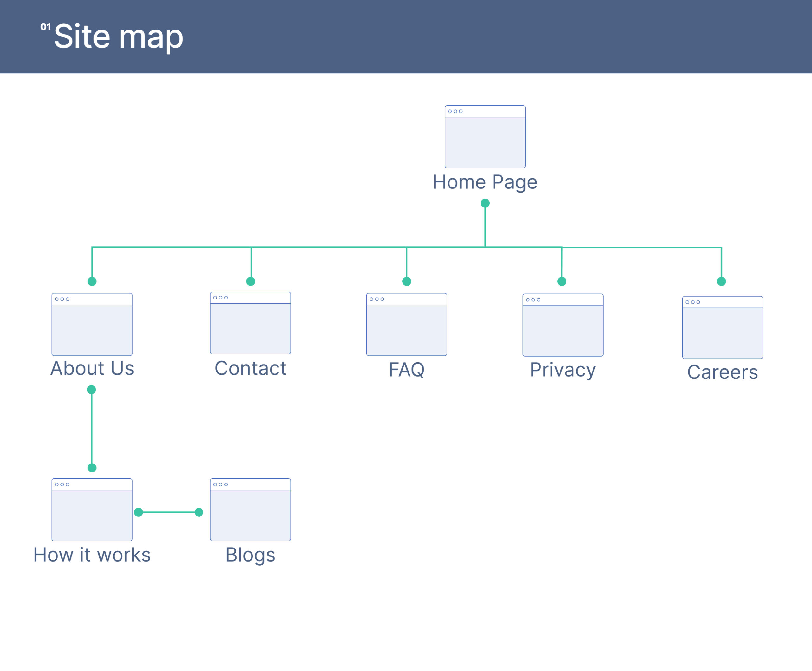Select the Blogs page window icon
Screen dimensions: 812x671
point(250,510)
